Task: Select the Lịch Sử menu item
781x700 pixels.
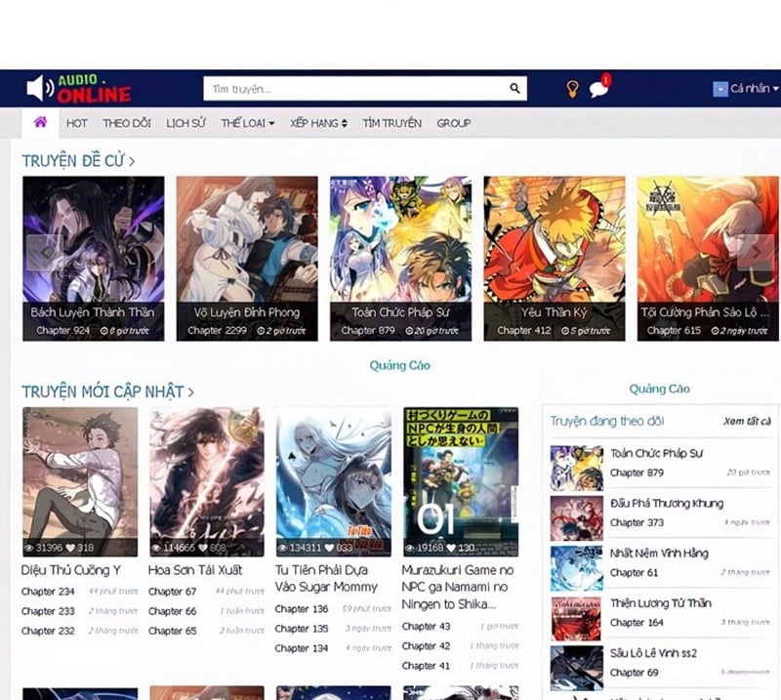Action: pos(185,123)
